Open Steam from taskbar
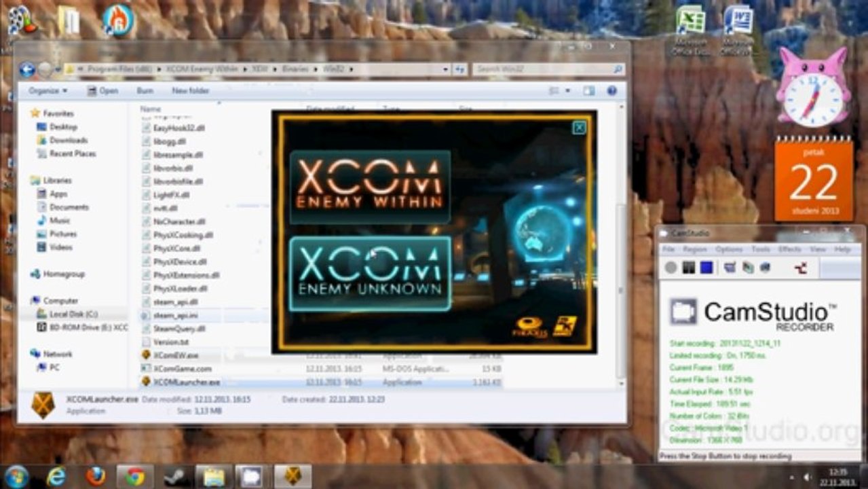 coord(174,477)
